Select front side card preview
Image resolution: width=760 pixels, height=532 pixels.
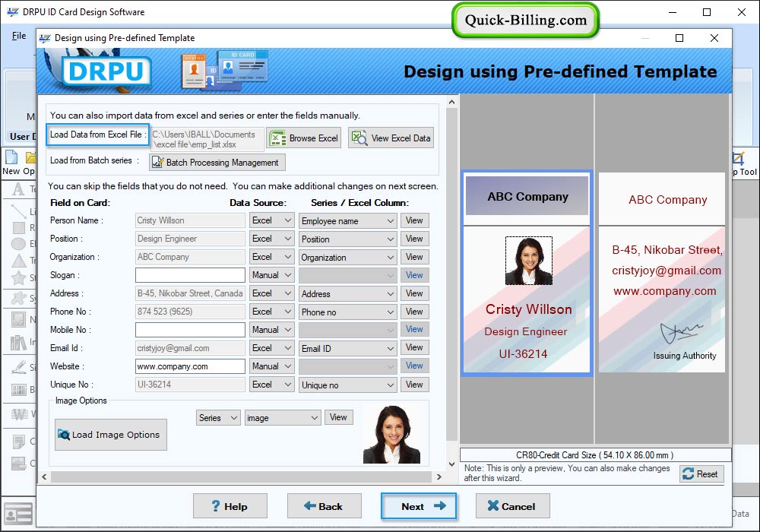pyautogui.click(x=527, y=273)
